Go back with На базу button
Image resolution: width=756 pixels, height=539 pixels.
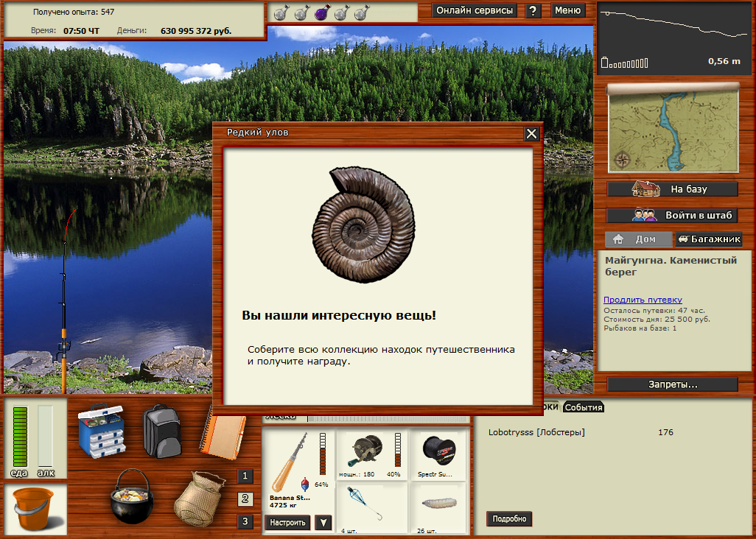click(x=673, y=189)
